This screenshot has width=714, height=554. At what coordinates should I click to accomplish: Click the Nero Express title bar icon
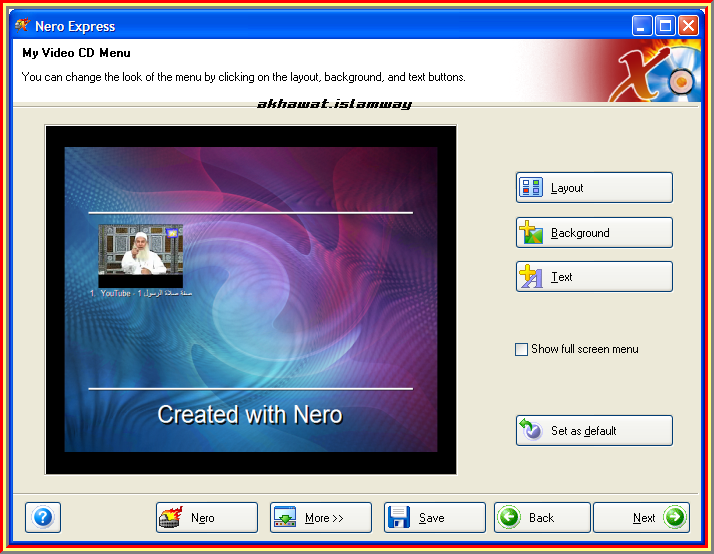[22, 25]
